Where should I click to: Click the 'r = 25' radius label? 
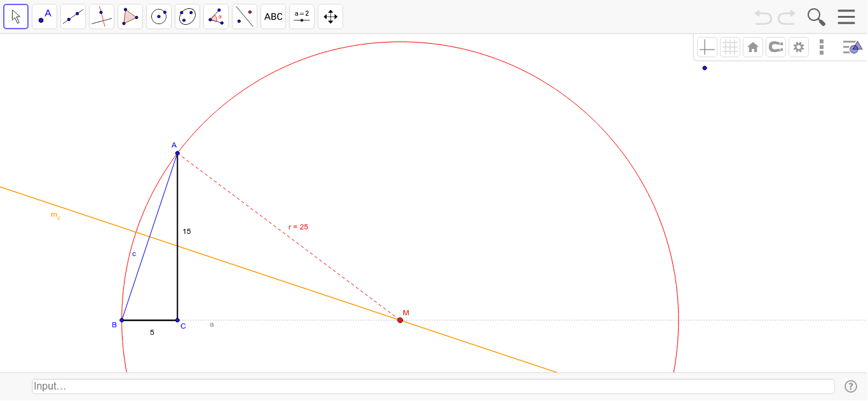coord(298,227)
